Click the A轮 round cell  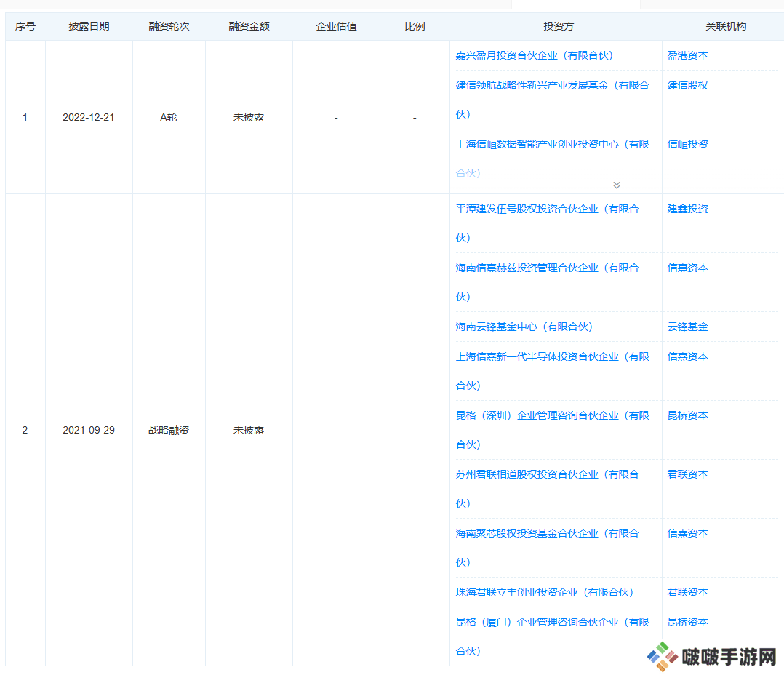tap(169, 117)
